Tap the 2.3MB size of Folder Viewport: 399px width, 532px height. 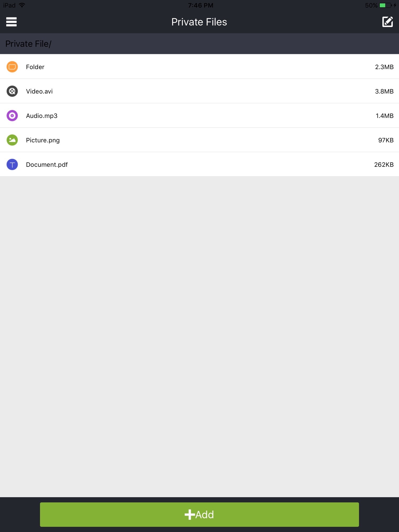click(384, 67)
